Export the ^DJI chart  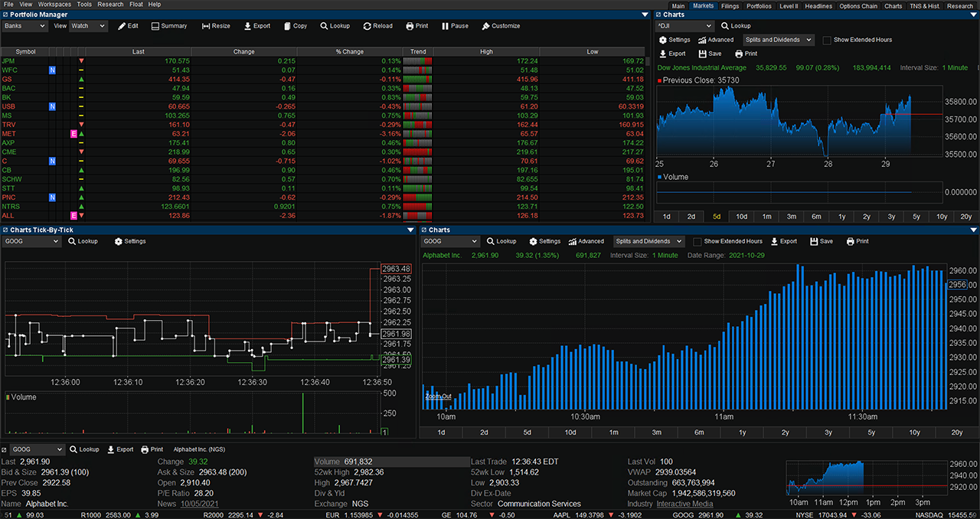coord(671,54)
